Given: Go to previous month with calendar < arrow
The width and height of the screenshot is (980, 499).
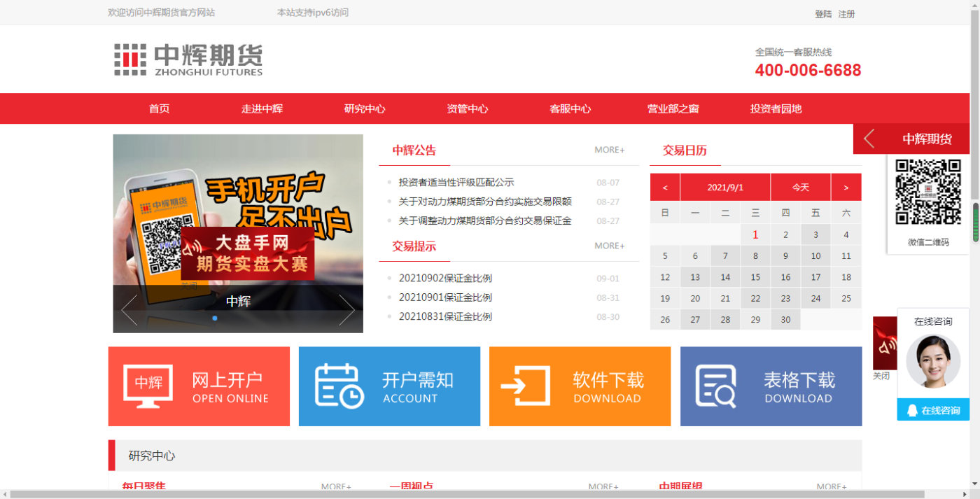Looking at the screenshot, I should tap(664, 187).
